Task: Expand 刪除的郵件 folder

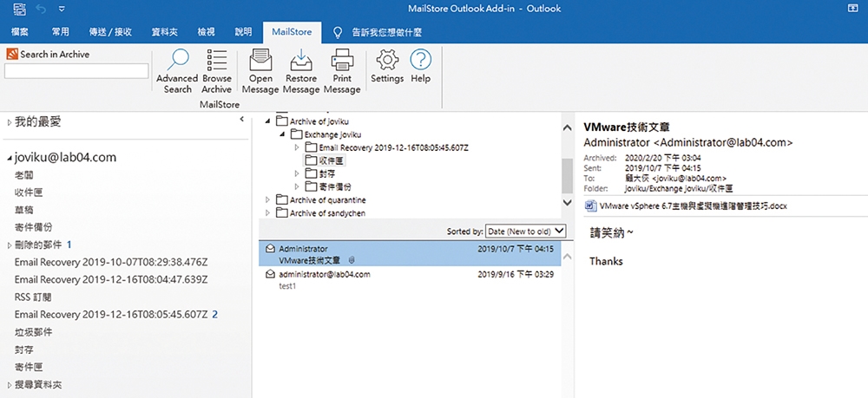Action: 10,245
